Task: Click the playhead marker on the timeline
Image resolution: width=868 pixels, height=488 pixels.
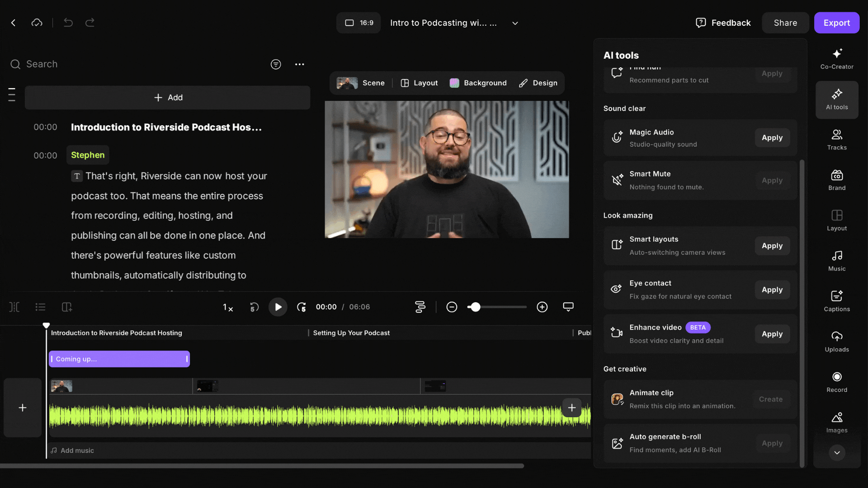Action: (x=46, y=325)
